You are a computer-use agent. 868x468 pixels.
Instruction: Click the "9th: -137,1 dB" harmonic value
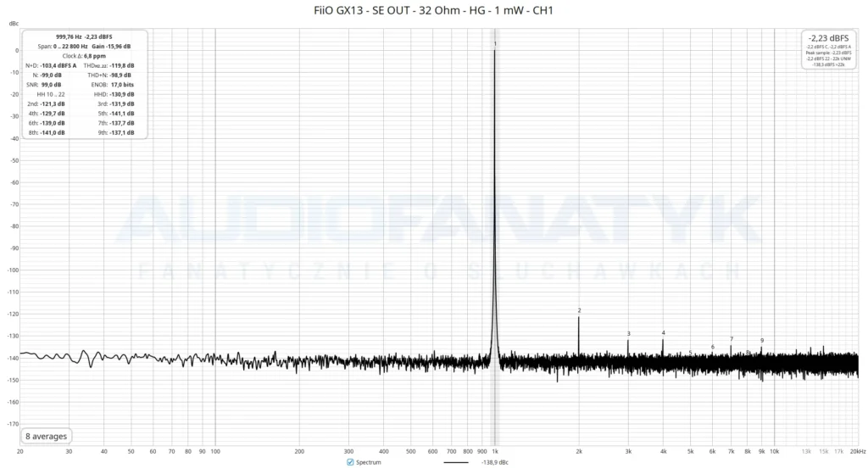click(116, 132)
